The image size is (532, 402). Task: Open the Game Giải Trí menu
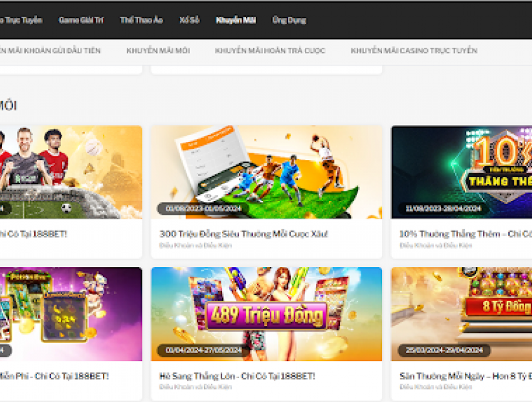point(81,20)
